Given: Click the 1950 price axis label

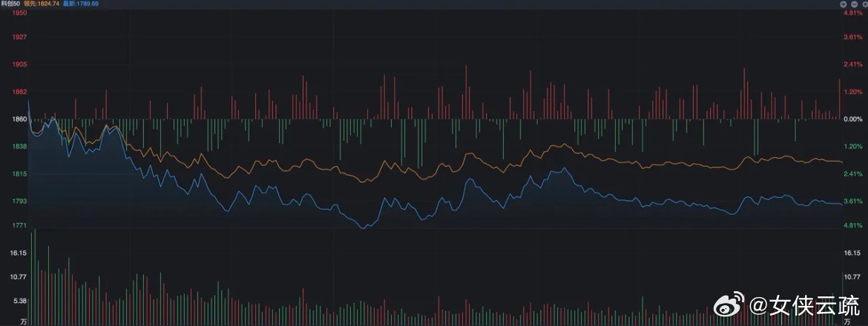Looking at the screenshot, I should coord(19,12).
